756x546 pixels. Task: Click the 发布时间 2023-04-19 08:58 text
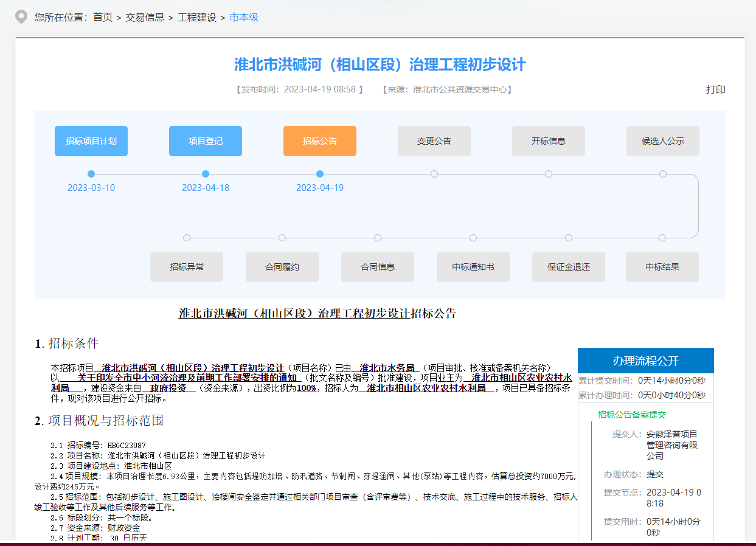coord(299,89)
